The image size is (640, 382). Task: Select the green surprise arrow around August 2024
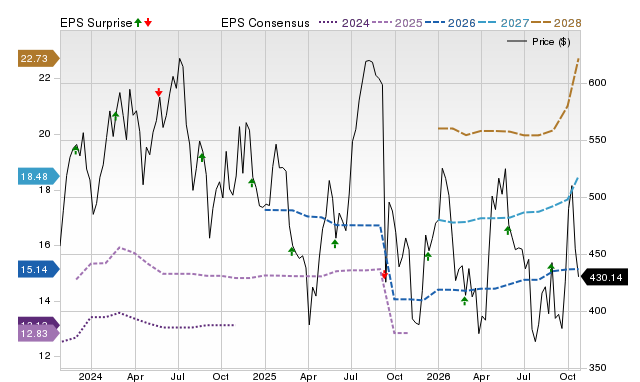(x=202, y=157)
